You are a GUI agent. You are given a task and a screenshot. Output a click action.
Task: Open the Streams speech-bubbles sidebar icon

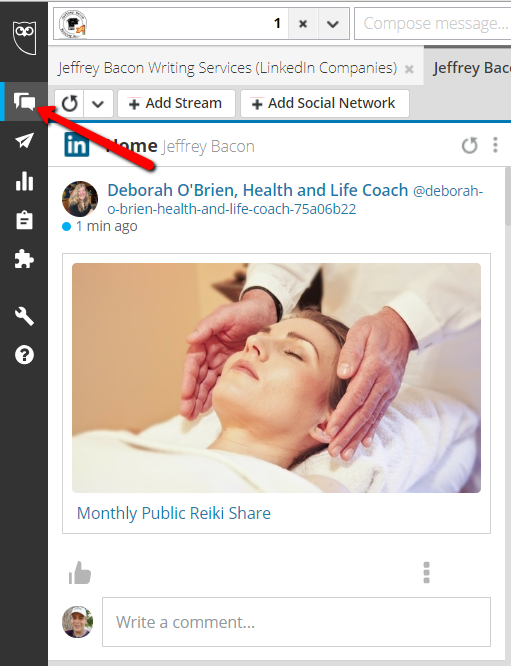coord(24,102)
